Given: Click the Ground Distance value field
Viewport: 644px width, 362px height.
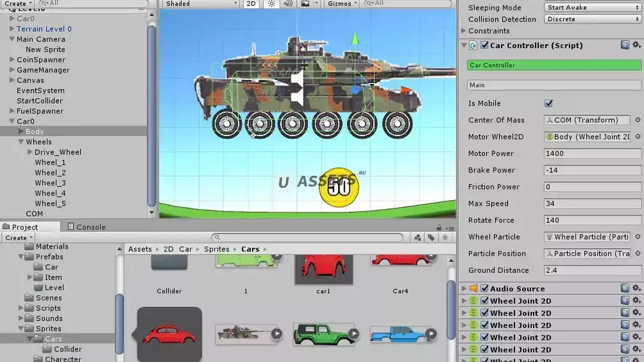Looking at the screenshot, I should click(593, 270).
